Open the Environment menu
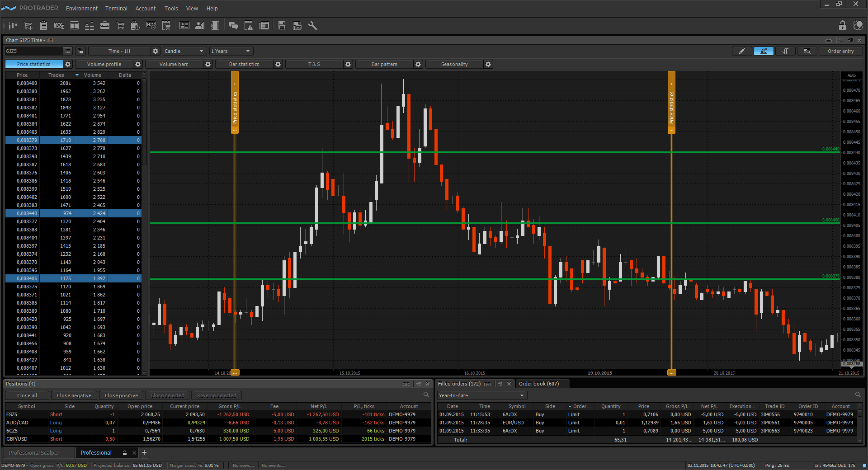Viewport: 868px width, 470px height. point(82,8)
